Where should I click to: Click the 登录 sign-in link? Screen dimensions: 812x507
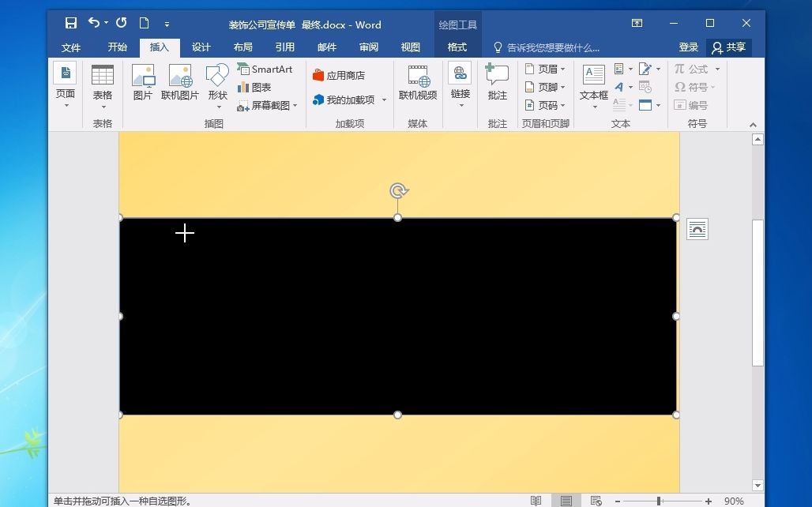[687, 47]
